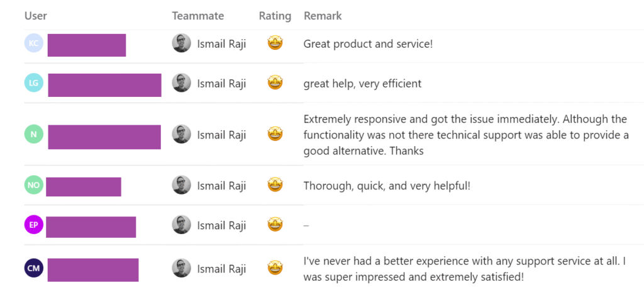Click the rating emoji in the KC row
This screenshot has width=644, height=287.
pyautogui.click(x=275, y=43)
